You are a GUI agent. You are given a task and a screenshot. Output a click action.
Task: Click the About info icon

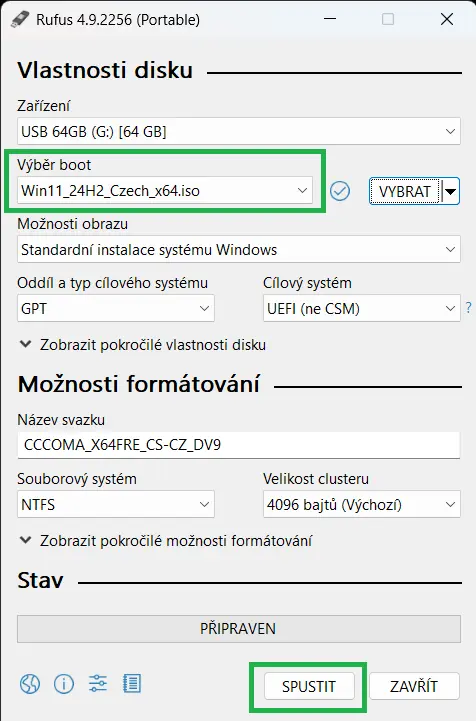pos(64,684)
